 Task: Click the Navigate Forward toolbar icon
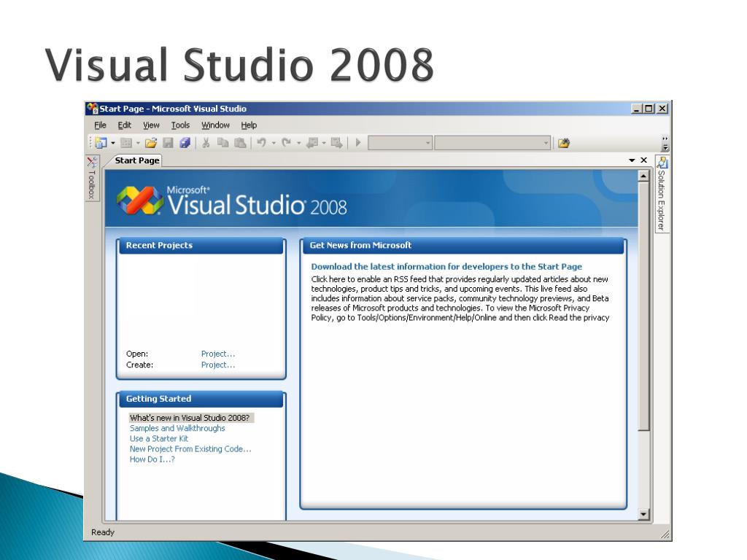(x=337, y=142)
